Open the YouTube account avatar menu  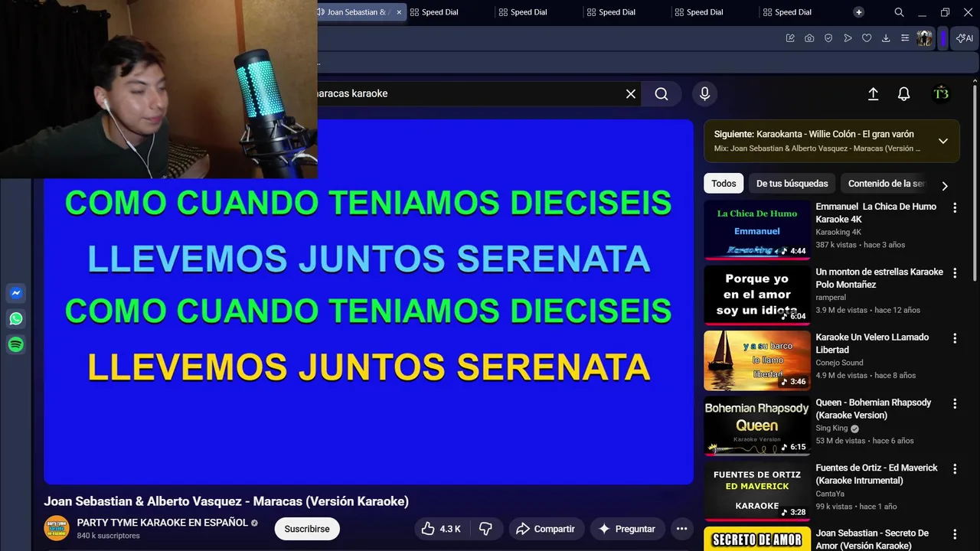(x=941, y=93)
